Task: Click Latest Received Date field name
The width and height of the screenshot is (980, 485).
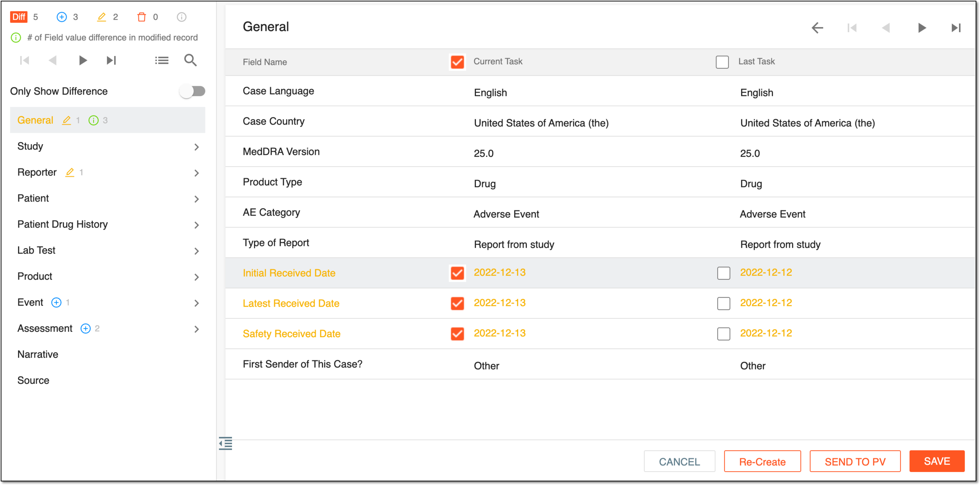Action: click(291, 303)
